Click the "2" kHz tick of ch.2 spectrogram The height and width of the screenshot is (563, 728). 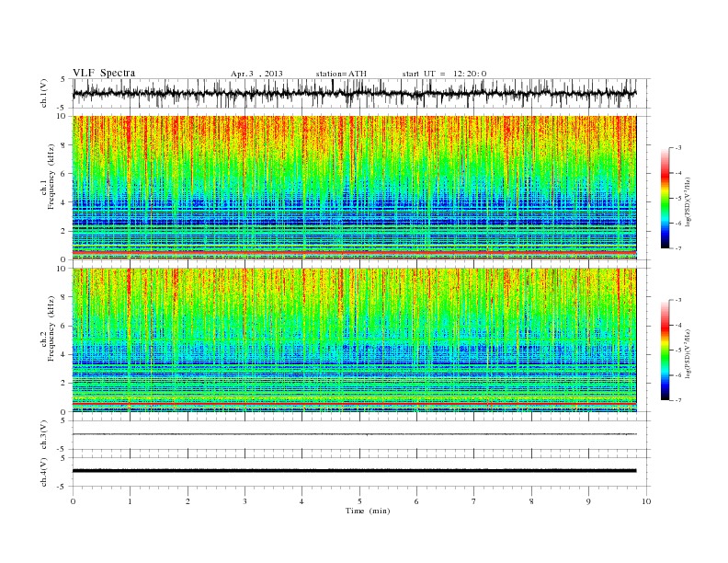[x=63, y=384]
